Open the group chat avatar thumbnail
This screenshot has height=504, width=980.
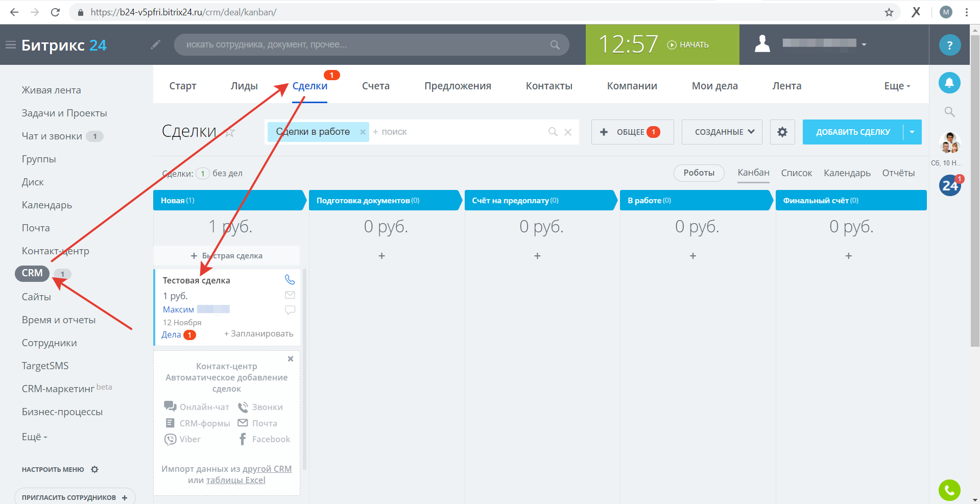click(x=950, y=143)
